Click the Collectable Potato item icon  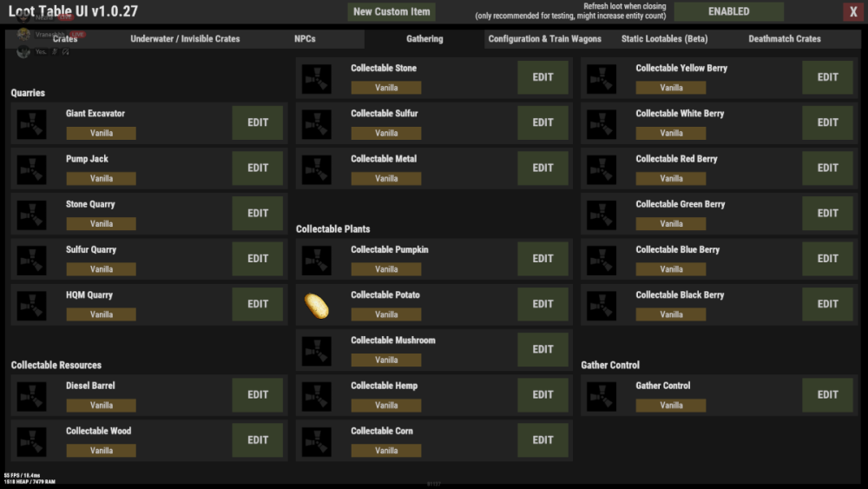click(x=317, y=305)
